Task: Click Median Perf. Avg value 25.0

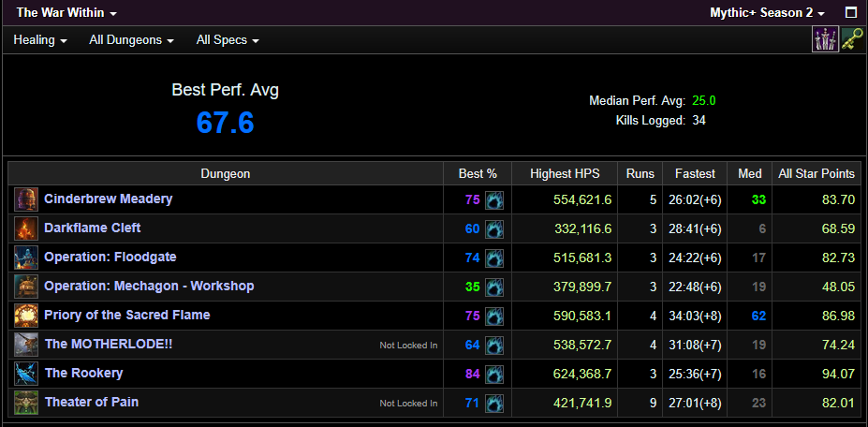Action: point(703,101)
